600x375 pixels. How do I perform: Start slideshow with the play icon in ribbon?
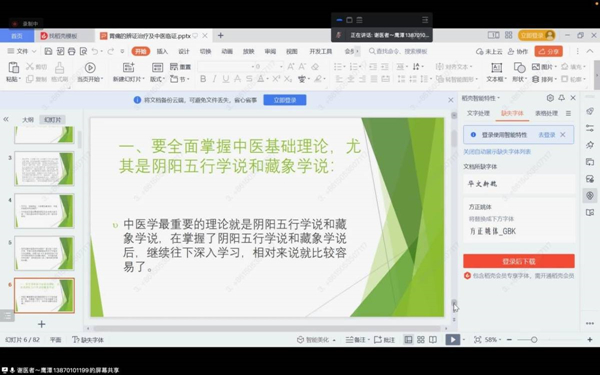[x=90, y=68]
